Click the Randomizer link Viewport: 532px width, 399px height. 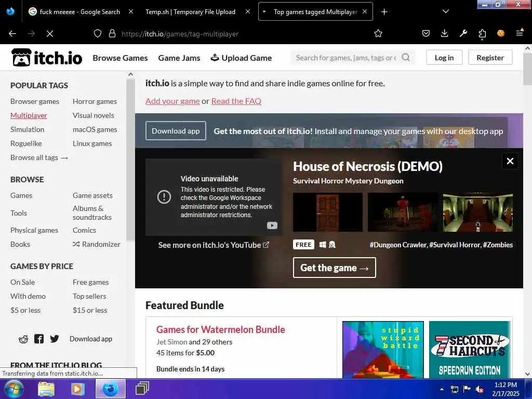click(x=96, y=244)
